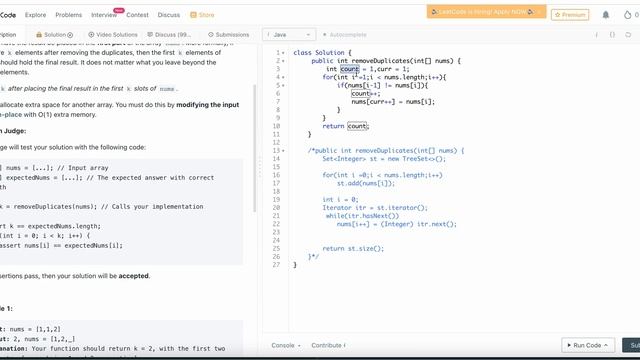Image resolution: width=640 pixels, height=360 pixels.
Task: Open the Problems menu
Action: 69,15
